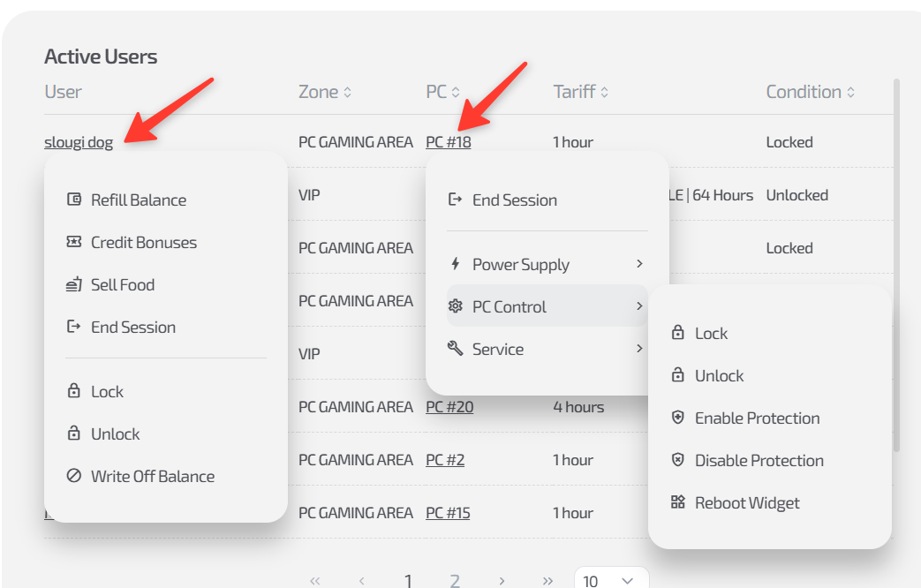This screenshot has width=921, height=588.
Task: Click the Sell Food icon
Action: [x=74, y=284]
